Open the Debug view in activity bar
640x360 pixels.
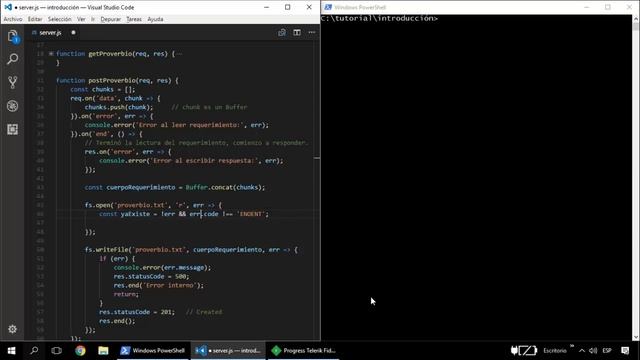(x=13, y=106)
